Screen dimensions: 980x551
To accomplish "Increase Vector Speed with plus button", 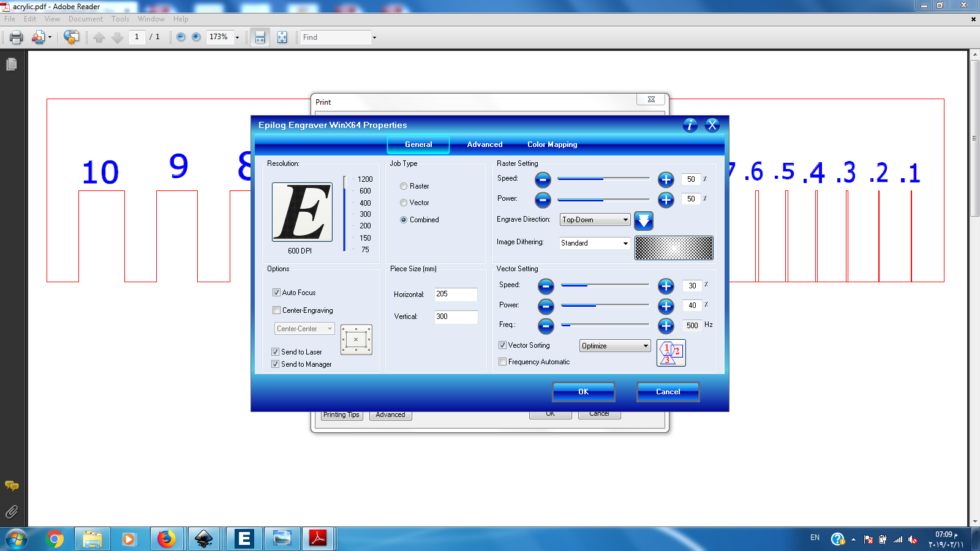I will pyautogui.click(x=666, y=286).
